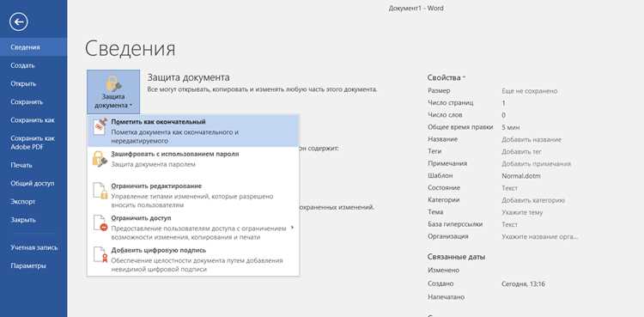Open Сохранить как page

(x=33, y=120)
